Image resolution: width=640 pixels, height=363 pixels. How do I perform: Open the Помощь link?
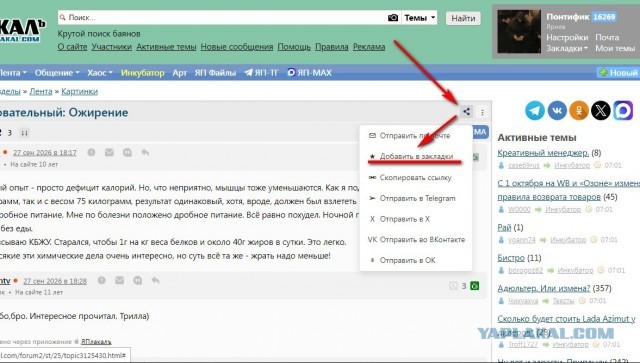294,47
